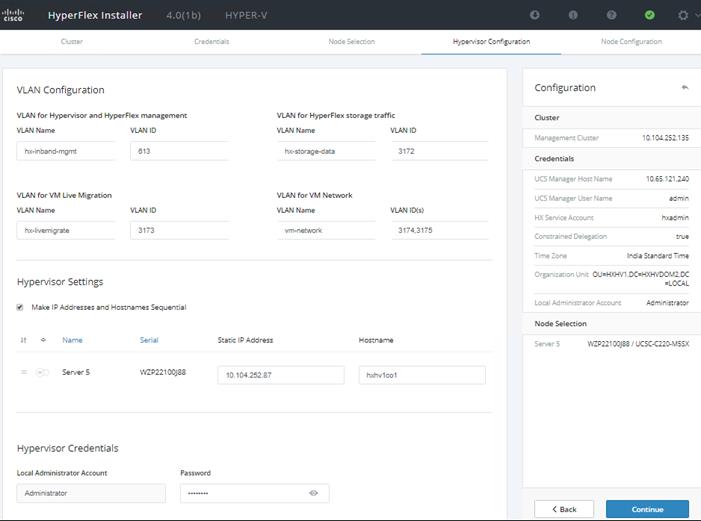
Task: Click the live migration VLAN ID field 3173
Action: coord(180,230)
